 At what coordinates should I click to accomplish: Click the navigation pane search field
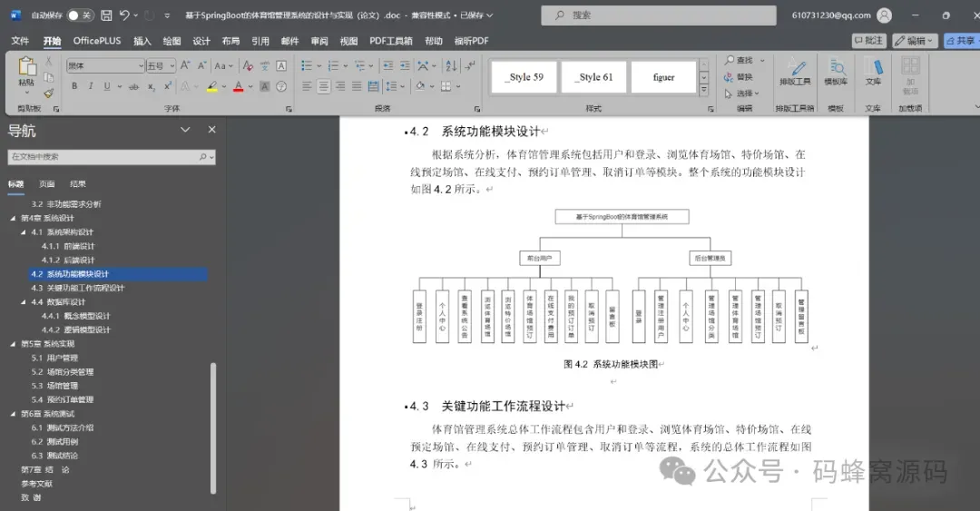(112, 156)
